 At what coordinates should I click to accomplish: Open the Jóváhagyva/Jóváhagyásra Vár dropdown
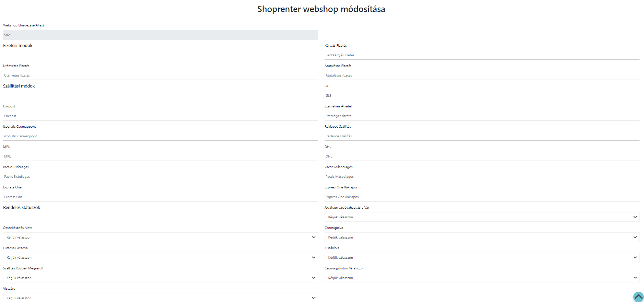coord(482,217)
